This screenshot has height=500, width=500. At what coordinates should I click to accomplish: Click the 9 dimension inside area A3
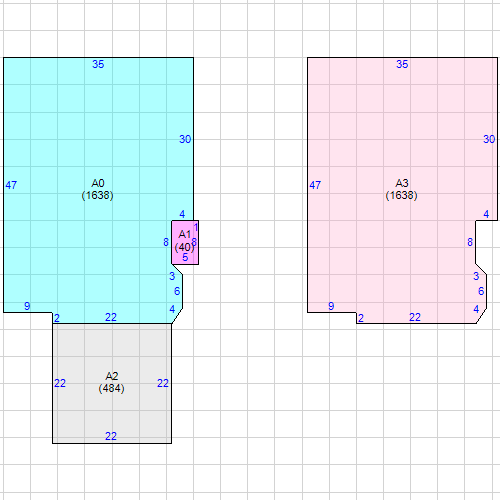331,306
